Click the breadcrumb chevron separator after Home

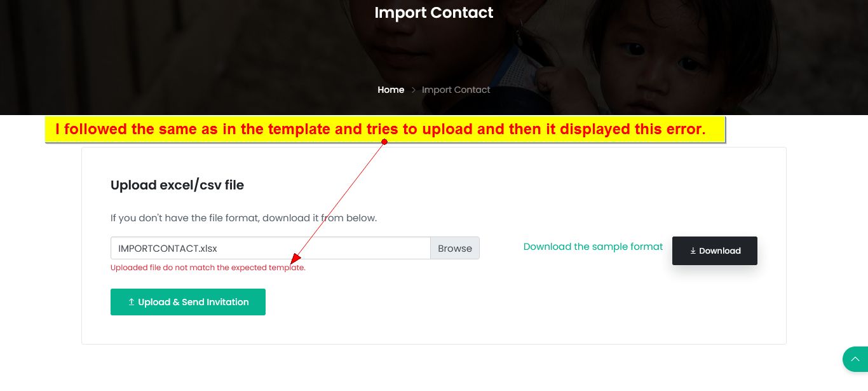click(413, 90)
